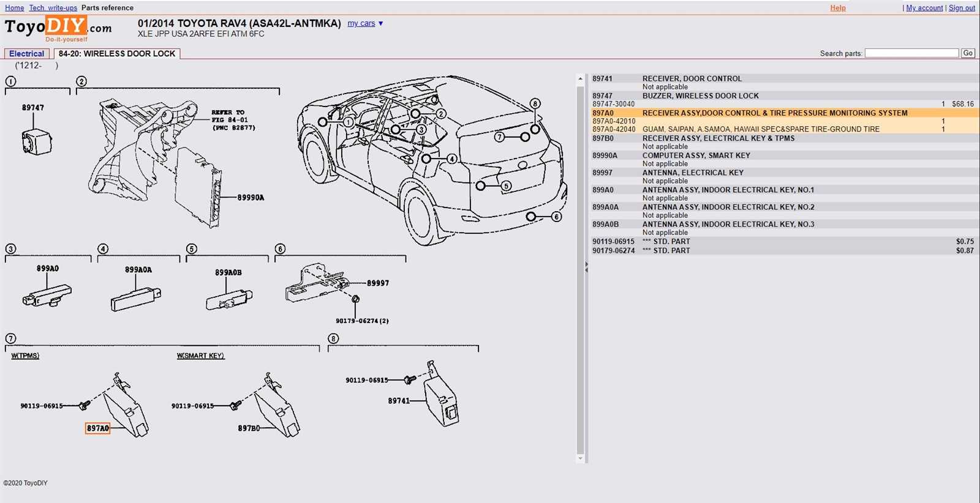Click the panel splitter collapse handle
The width and height of the screenshot is (980, 503).
pyautogui.click(x=586, y=267)
